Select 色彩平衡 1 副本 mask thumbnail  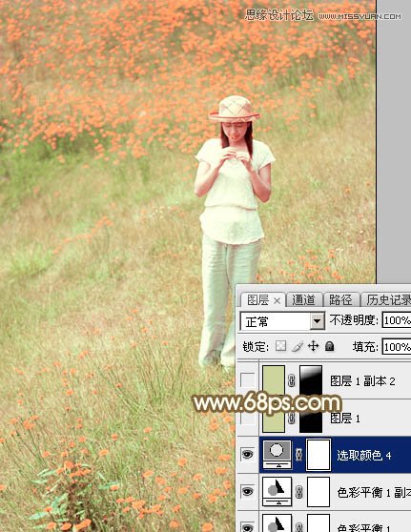click(319, 492)
